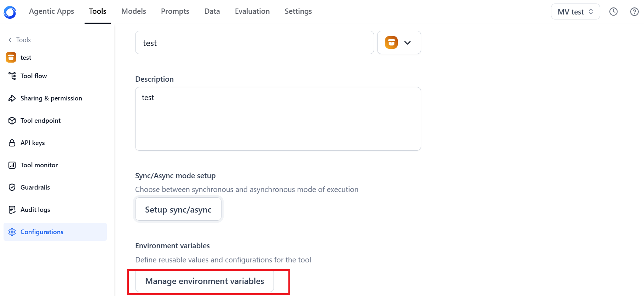Open API keys section
This screenshot has height=296, width=644.
tap(33, 143)
